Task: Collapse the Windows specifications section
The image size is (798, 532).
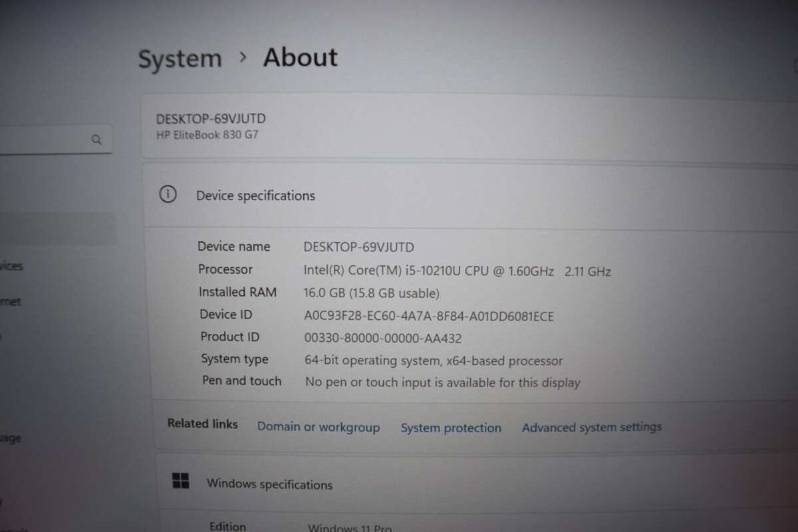Action: pos(477,482)
